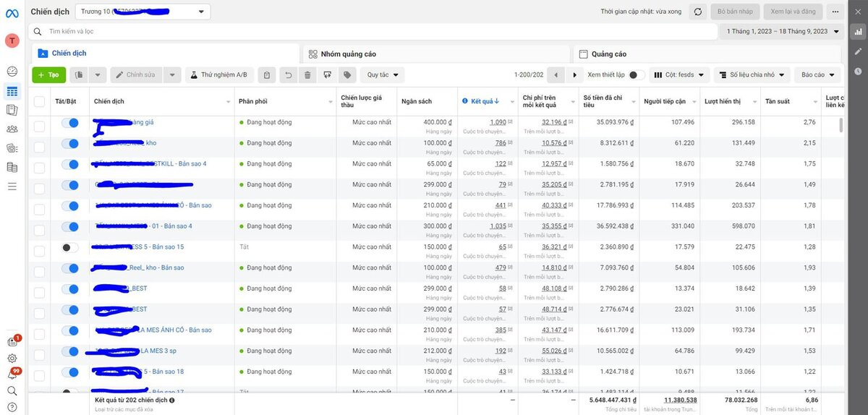Click the vertical table scrollbar
This screenshot has width=868, height=415.
click(x=841, y=125)
